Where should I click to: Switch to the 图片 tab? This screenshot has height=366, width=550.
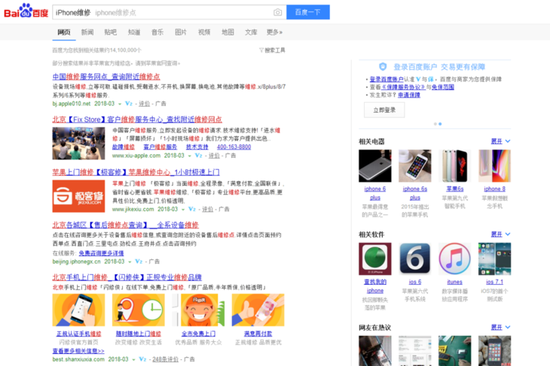(181, 32)
